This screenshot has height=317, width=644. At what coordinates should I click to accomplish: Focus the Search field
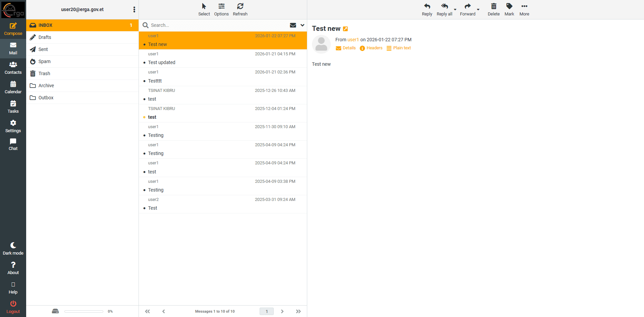[218, 25]
